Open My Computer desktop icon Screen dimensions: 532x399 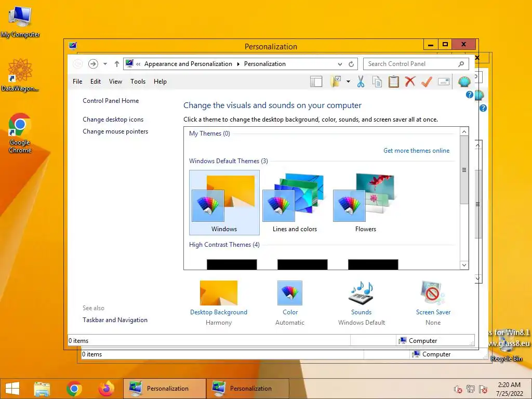tap(20, 22)
